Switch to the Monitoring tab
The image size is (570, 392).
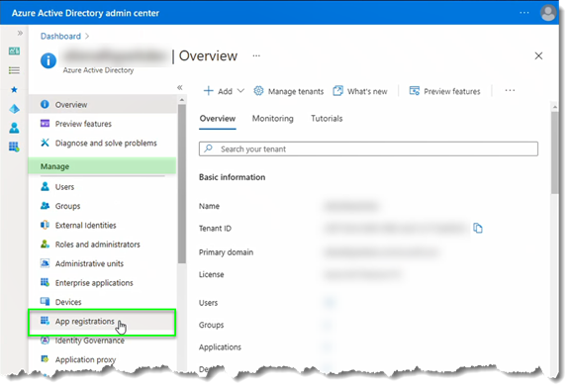273,119
